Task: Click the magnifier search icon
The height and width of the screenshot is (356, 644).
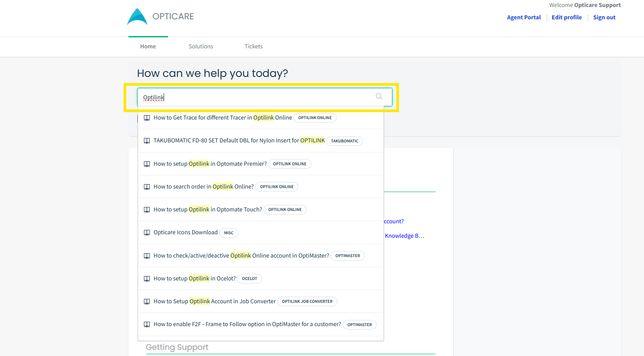Action: point(379,97)
